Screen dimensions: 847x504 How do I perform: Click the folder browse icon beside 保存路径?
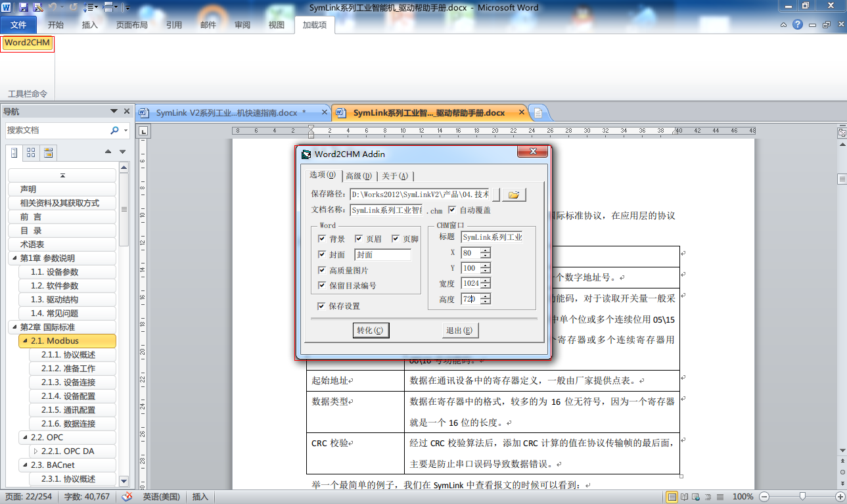point(514,195)
